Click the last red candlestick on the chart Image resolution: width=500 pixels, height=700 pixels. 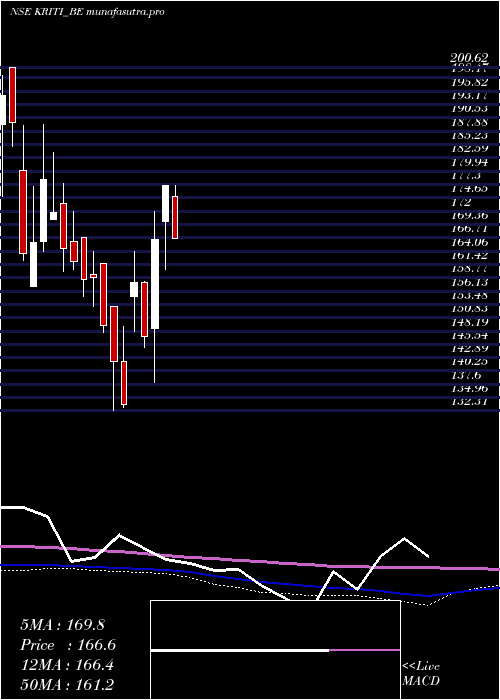pyautogui.click(x=175, y=217)
